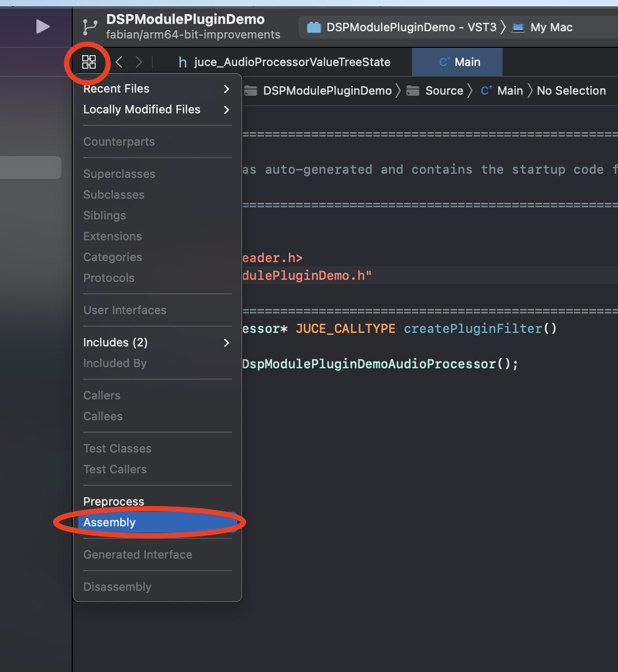Go back with the left chevron
Image resolution: width=618 pixels, height=672 pixels.
[119, 62]
